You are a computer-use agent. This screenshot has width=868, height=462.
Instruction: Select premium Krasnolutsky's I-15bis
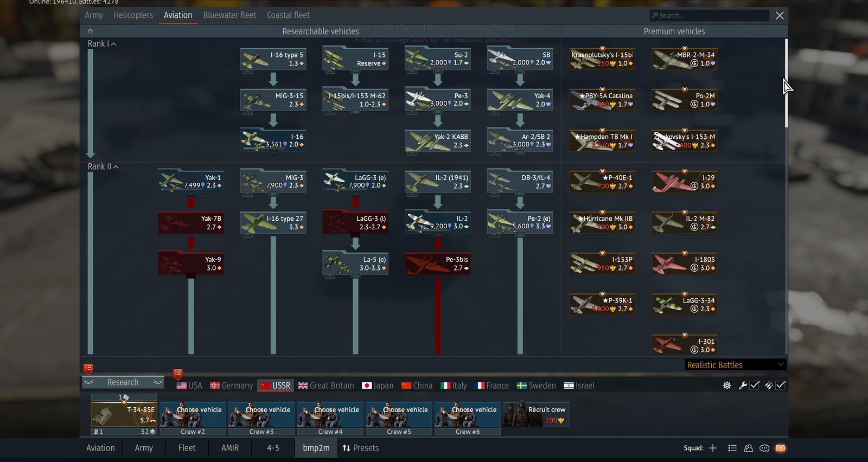(602, 59)
